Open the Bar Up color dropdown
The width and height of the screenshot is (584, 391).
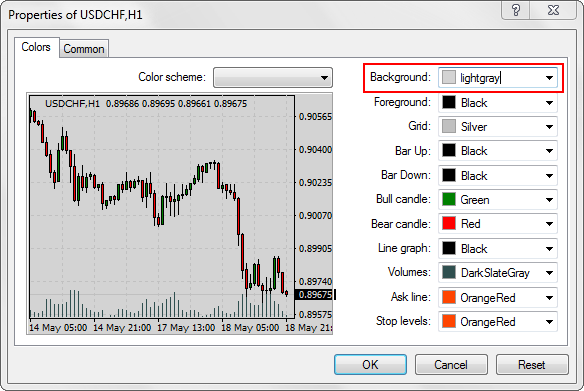(x=498, y=151)
